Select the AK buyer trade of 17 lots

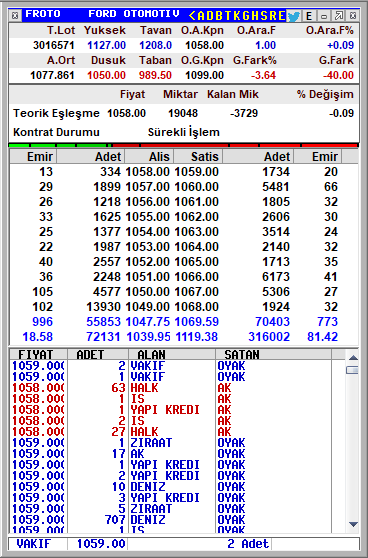tap(171, 454)
